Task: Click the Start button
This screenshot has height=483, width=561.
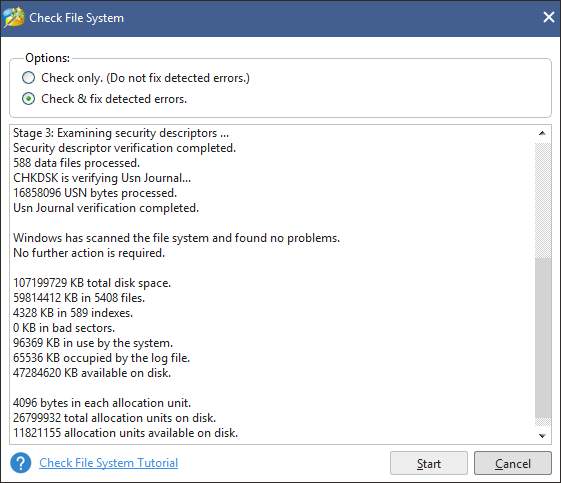Action: [x=429, y=463]
